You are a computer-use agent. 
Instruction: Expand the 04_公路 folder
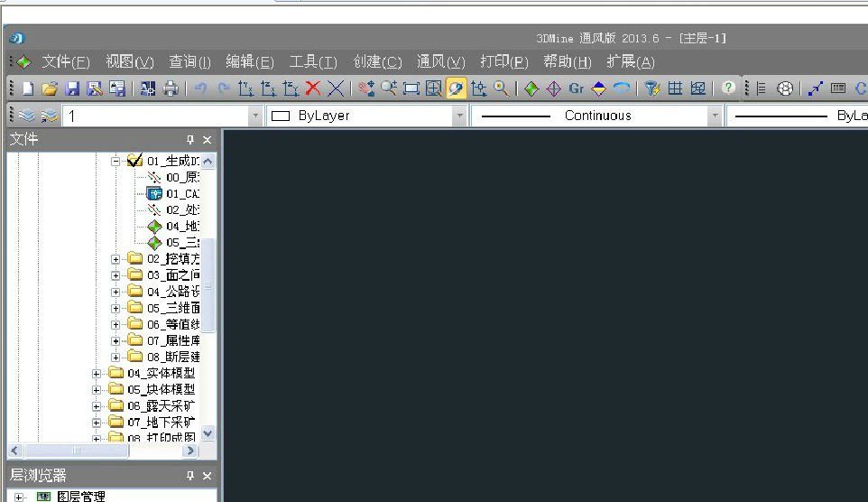tap(115, 292)
